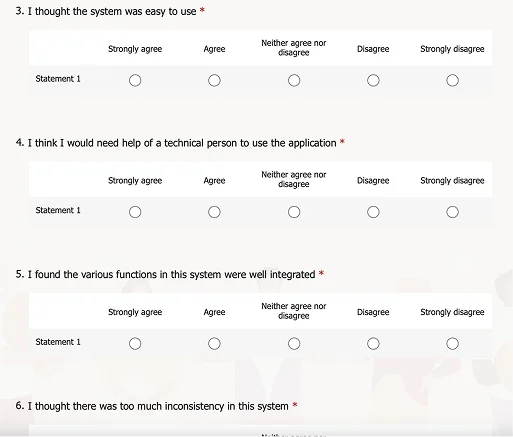The height and width of the screenshot is (437, 513).
Task: Choose Neither agree nor disagree for question 3
Action: click(x=294, y=80)
